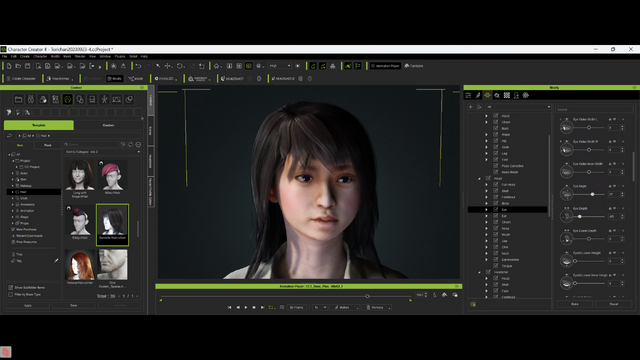Enable Filter by Base Type checkbox
Viewport: 640px width, 360px height.
click(11, 294)
